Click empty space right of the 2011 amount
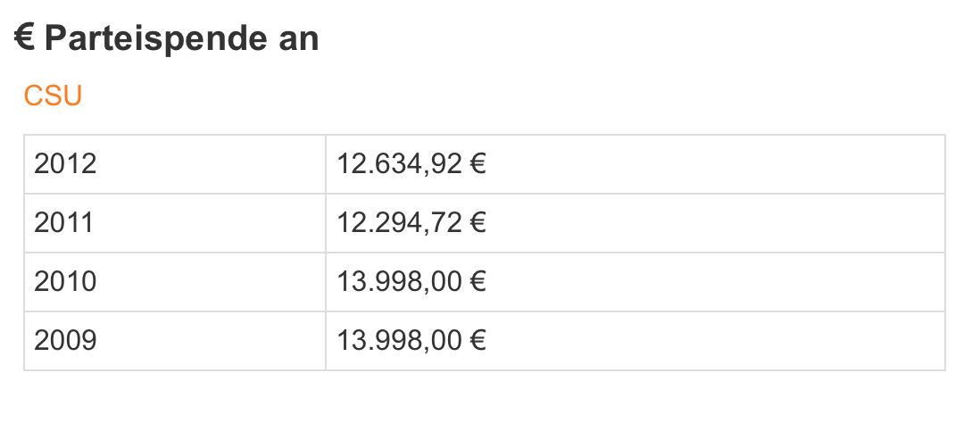 pos(714,223)
